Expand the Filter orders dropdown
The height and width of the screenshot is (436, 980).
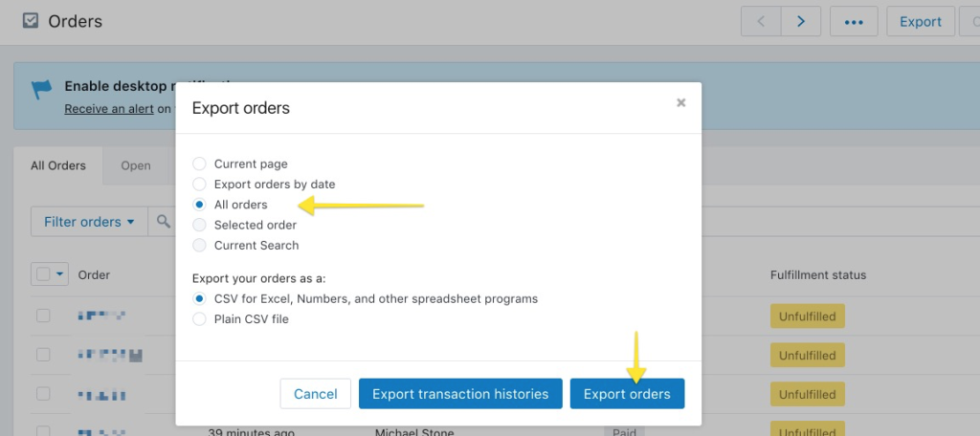point(89,222)
